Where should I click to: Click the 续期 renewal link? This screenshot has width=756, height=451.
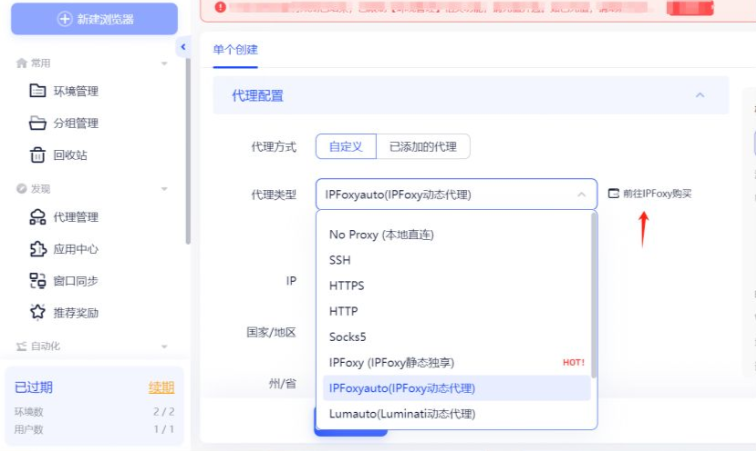[161, 387]
